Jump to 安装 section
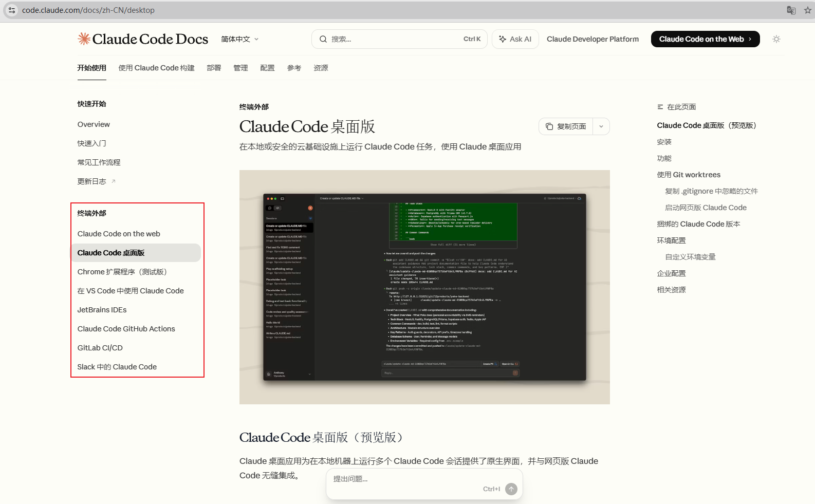Image resolution: width=815 pixels, height=504 pixels. [x=664, y=142]
